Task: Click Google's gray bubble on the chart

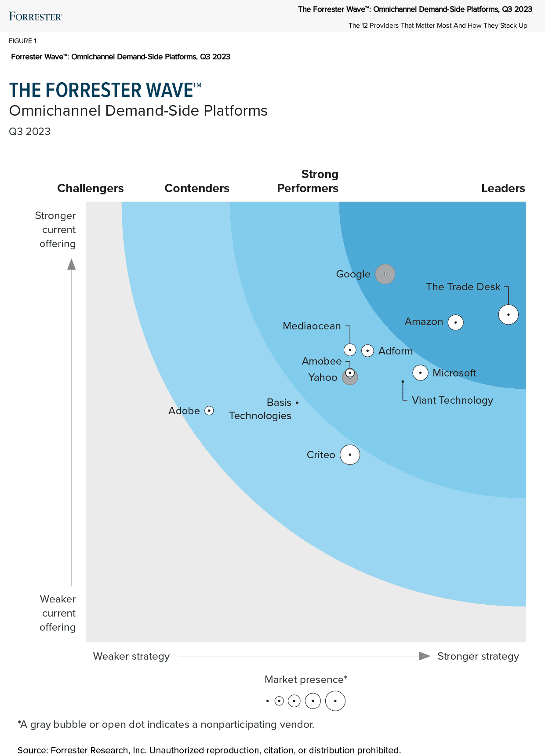Action: tap(385, 274)
